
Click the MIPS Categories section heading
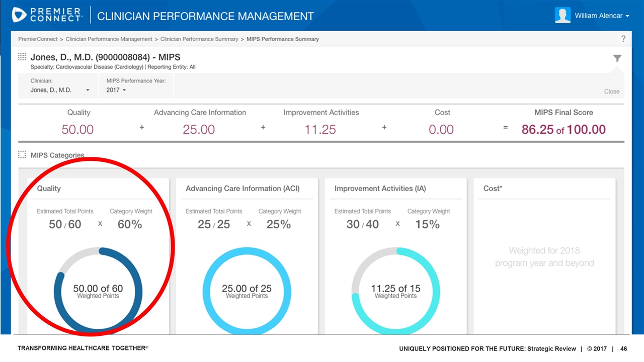57,155
